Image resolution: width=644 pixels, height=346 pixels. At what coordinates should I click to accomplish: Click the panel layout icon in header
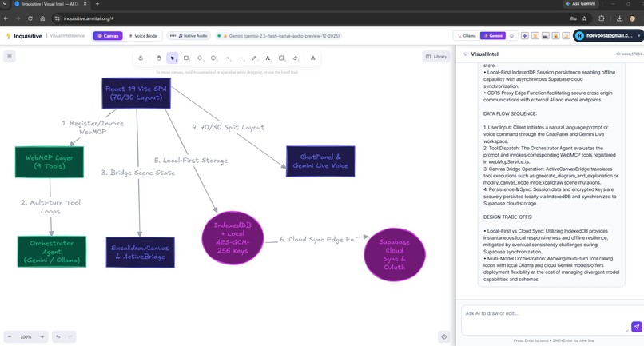coord(566,36)
